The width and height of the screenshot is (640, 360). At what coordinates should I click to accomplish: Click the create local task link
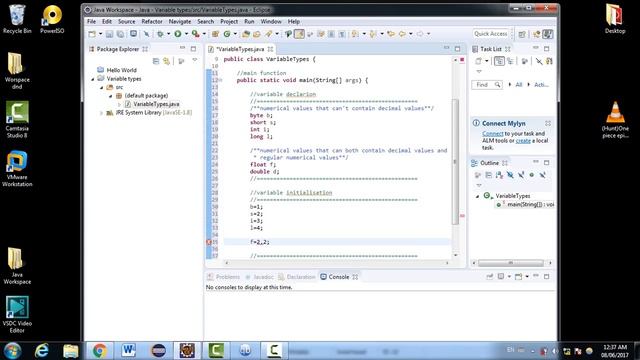coord(523,140)
